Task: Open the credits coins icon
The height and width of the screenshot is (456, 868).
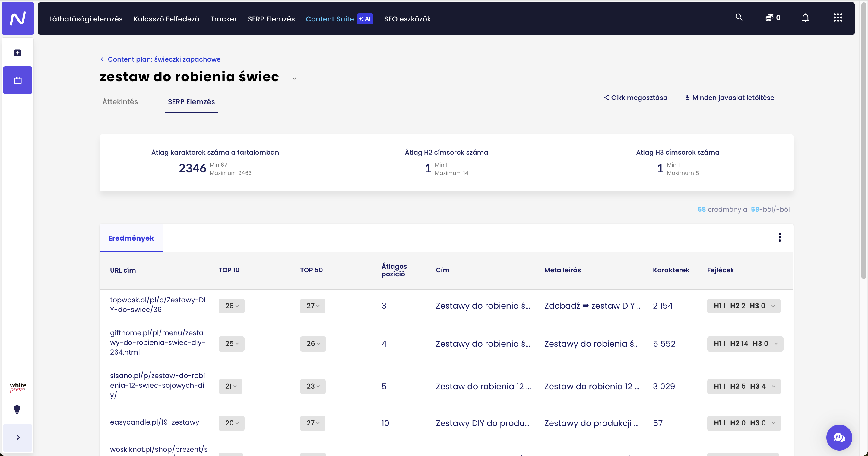Action: tap(769, 18)
